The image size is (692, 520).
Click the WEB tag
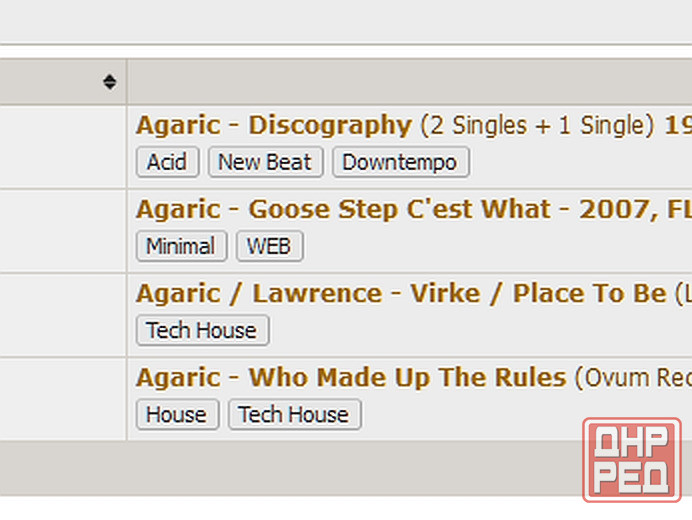[x=269, y=246]
